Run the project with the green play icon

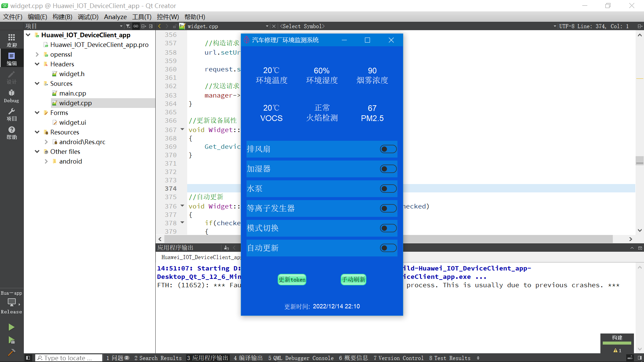click(11, 327)
